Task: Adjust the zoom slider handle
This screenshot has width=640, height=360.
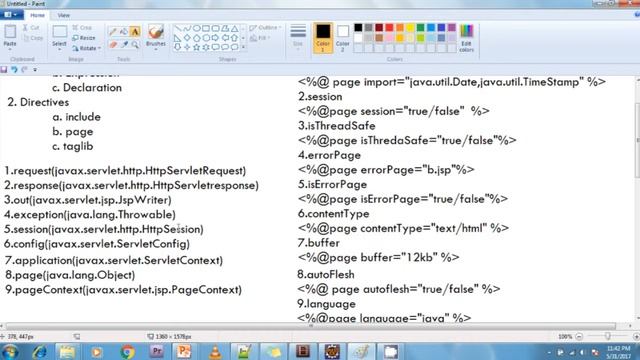Action: point(608,336)
